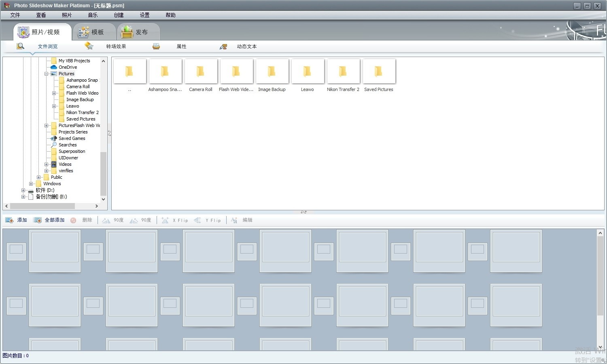
Task: Click the file browse magnifier icon
Action: point(20,47)
